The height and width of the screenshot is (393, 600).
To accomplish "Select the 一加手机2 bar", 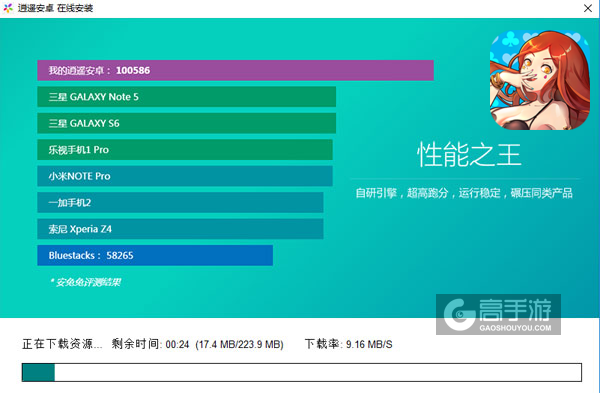I will coord(180,202).
